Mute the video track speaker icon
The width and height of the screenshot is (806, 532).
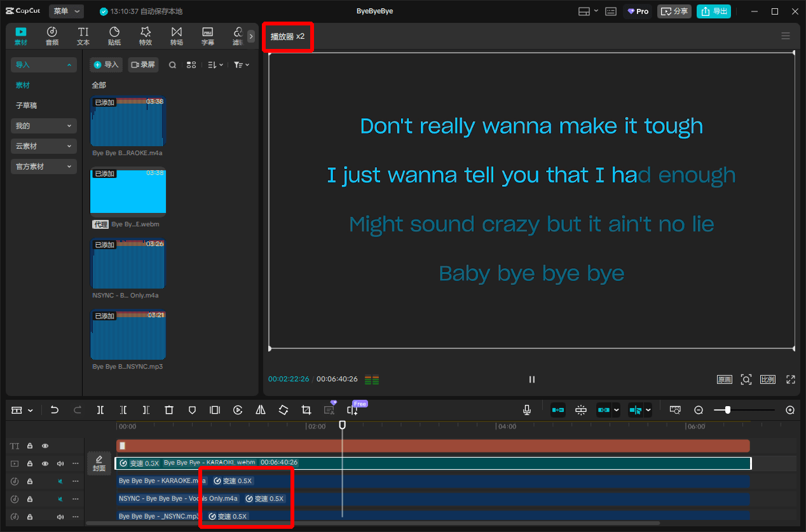point(60,464)
